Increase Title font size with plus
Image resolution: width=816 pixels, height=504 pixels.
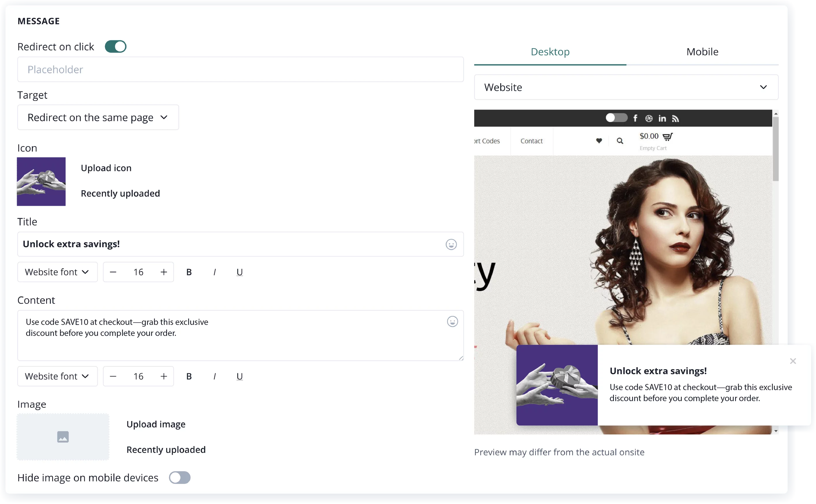pos(164,272)
